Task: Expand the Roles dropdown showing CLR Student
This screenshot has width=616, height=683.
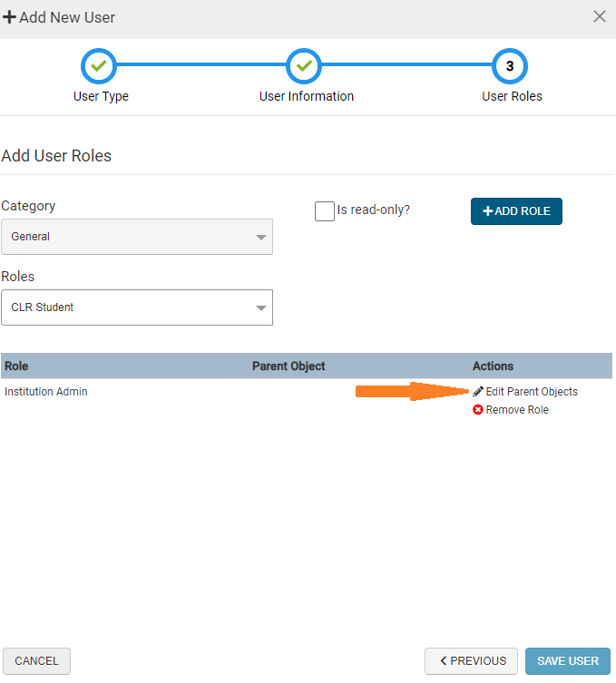Action: point(137,307)
